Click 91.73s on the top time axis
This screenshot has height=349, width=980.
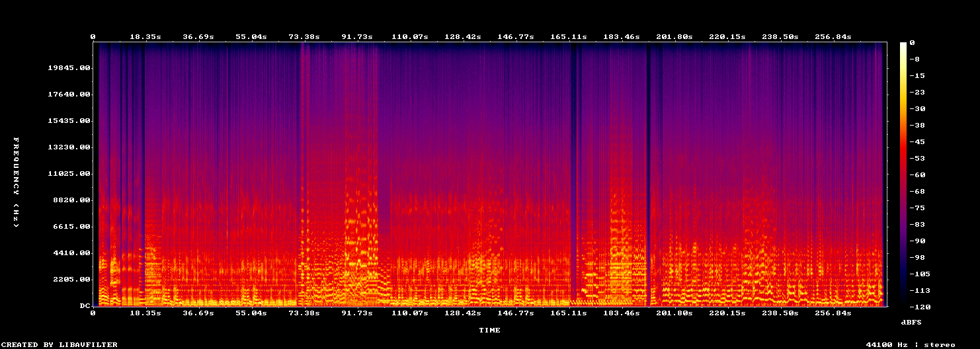357,37
